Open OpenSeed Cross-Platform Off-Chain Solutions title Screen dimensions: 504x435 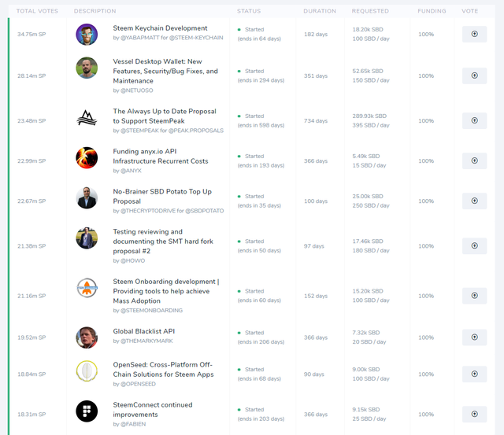[163, 370]
